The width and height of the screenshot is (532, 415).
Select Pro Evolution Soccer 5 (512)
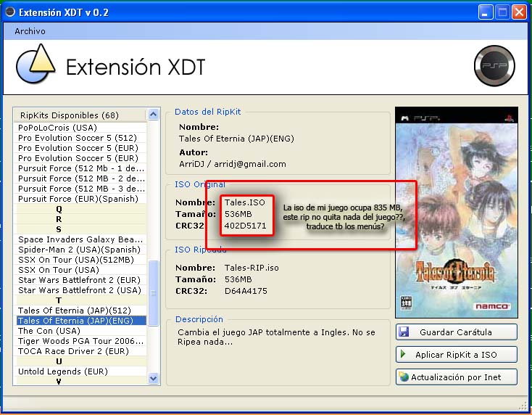[x=81, y=138]
